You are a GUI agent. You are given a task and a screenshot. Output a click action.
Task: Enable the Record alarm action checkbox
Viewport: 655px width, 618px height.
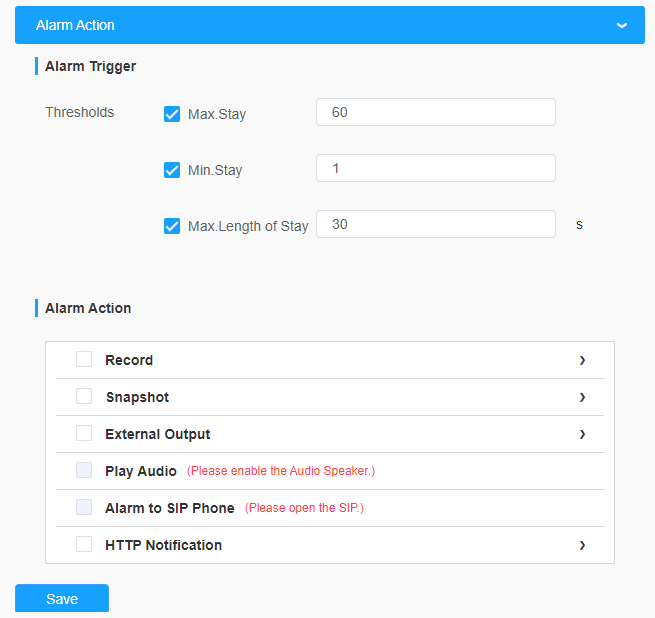point(84,360)
